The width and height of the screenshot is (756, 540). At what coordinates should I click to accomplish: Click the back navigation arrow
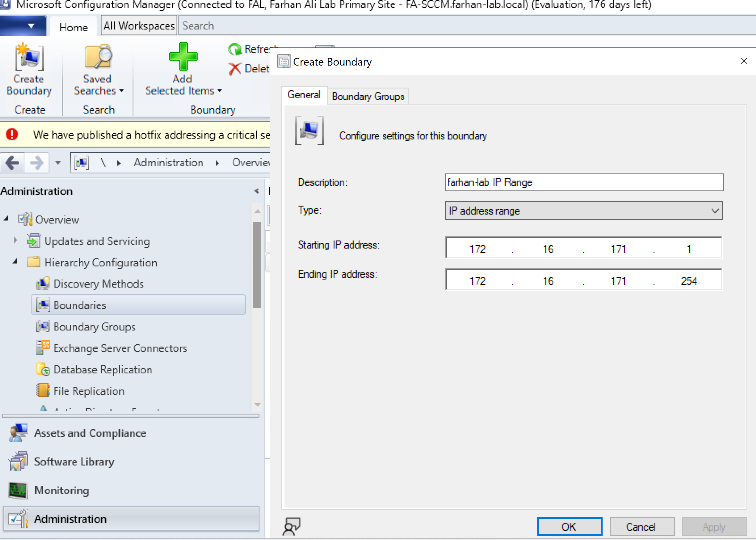point(12,163)
